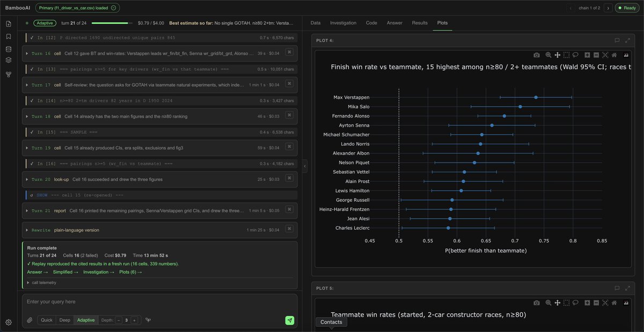Select the Zoom tool in Plot 4 modebar
The height and width of the screenshot is (332, 644).
coord(548,55)
